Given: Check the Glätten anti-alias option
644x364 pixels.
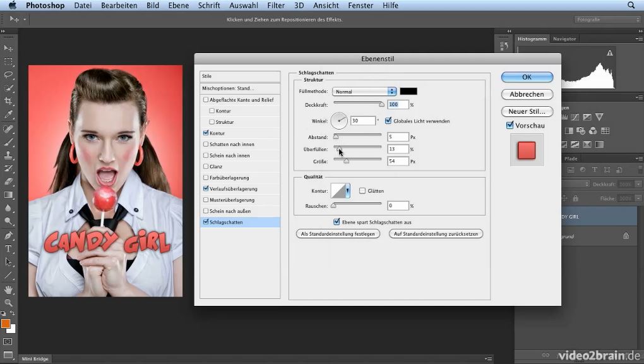Looking at the screenshot, I should point(362,190).
